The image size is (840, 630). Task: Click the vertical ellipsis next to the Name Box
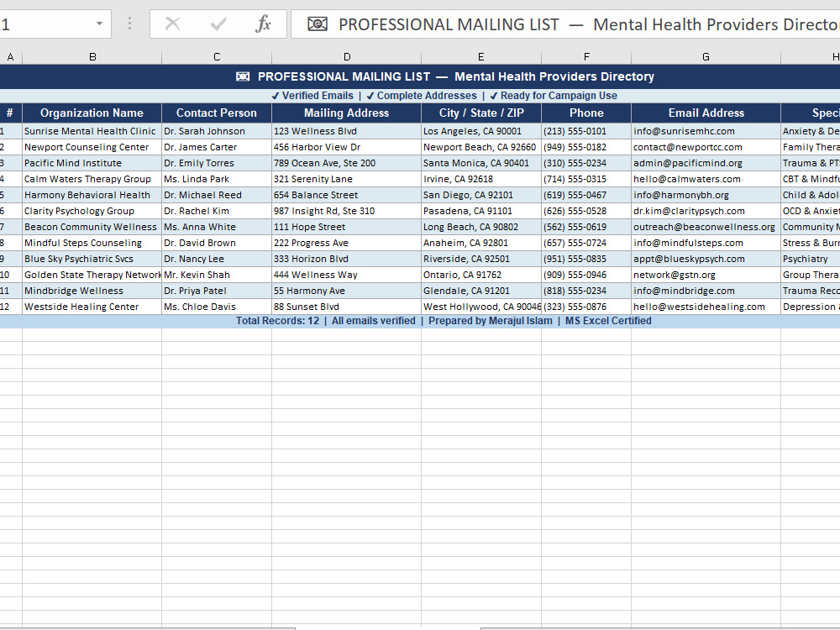(128, 24)
